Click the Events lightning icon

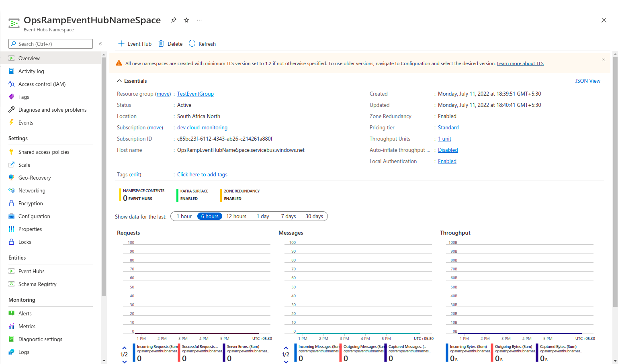(x=12, y=123)
